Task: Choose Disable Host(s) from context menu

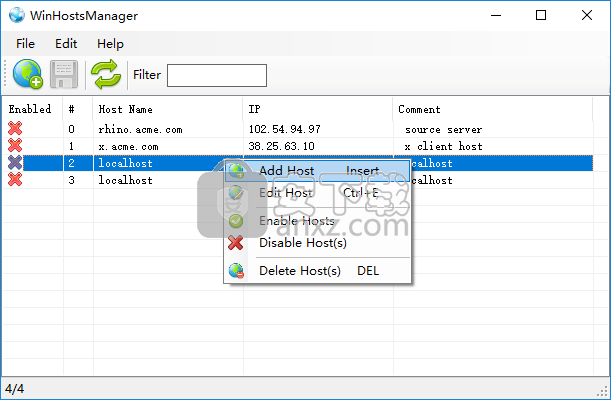Action: tap(318, 243)
